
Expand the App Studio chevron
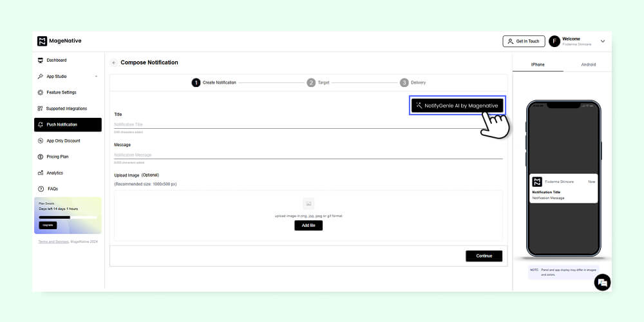(96, 77)
